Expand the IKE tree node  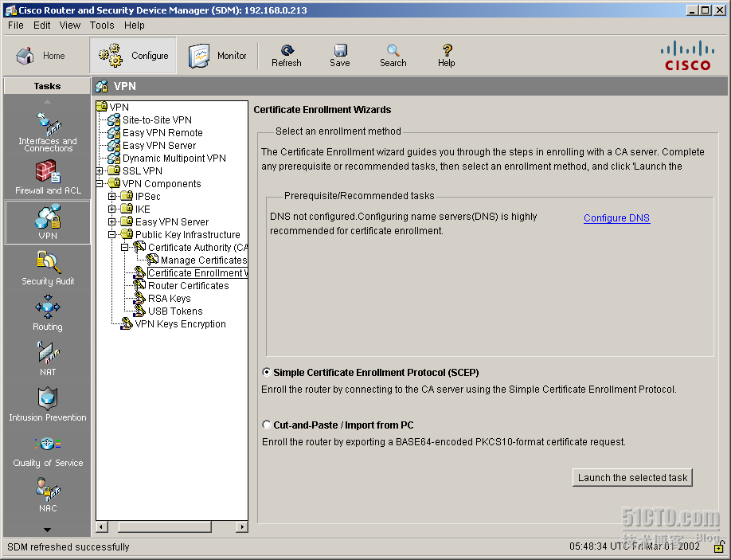tap(112, 210)
